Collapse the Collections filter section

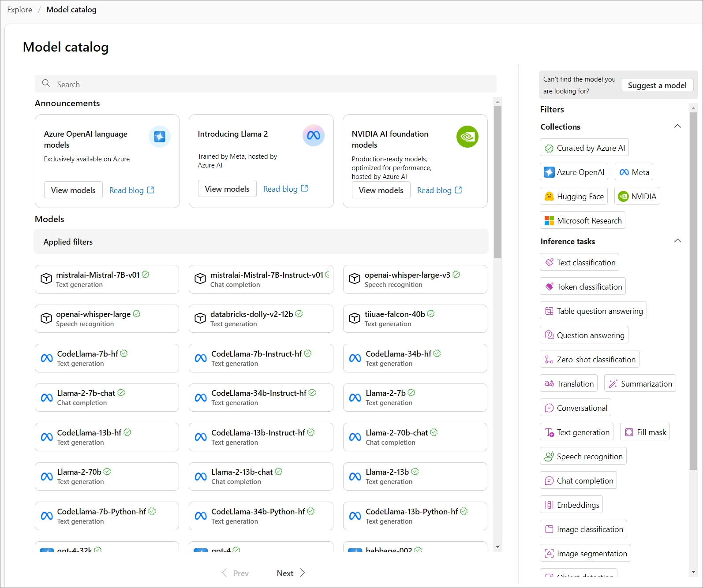(x=678, y=127)
